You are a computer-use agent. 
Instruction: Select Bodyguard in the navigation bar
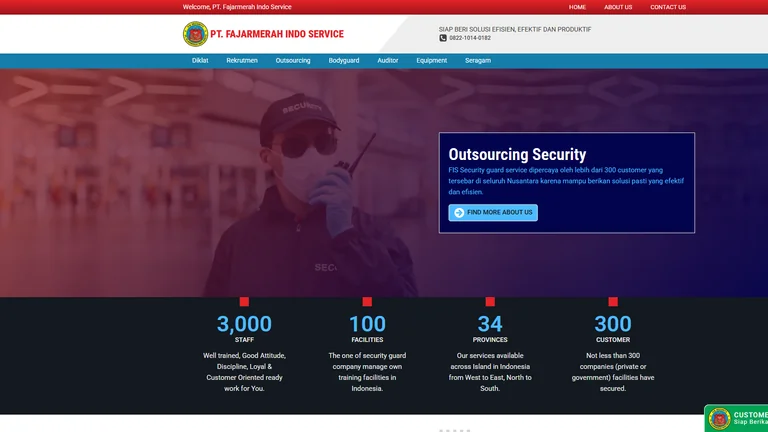click(x=344, y=61)
